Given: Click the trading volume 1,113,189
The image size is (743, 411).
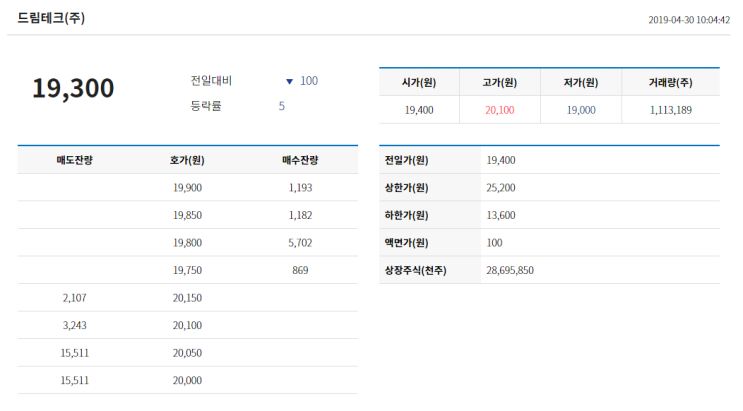Looking at the screenshot, I should tap(671, 110).
